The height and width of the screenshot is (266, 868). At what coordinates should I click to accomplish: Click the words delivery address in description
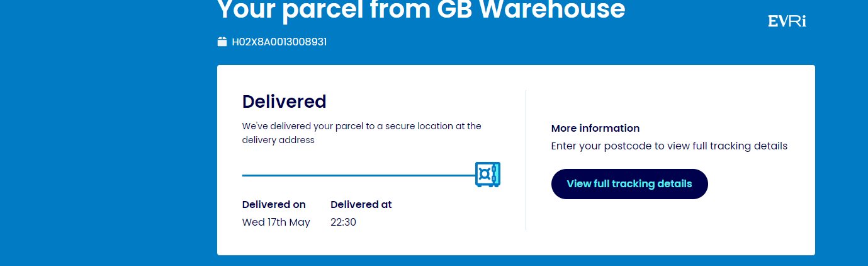click(x=278, y=140)
